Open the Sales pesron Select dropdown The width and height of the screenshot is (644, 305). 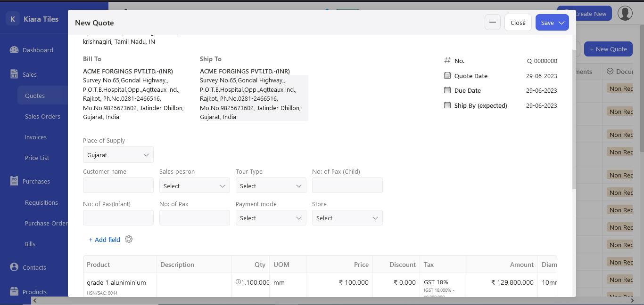coord(195,186)
